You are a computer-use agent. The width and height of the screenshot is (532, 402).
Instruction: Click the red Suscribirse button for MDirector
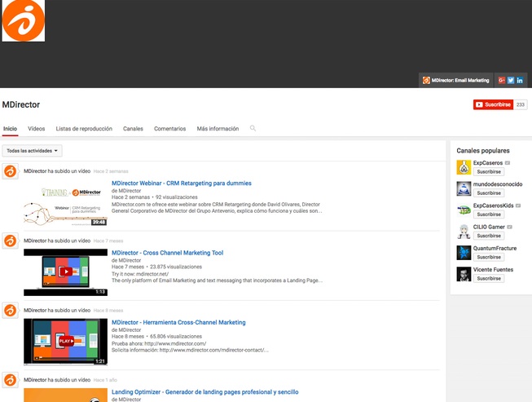click(494, 104)
